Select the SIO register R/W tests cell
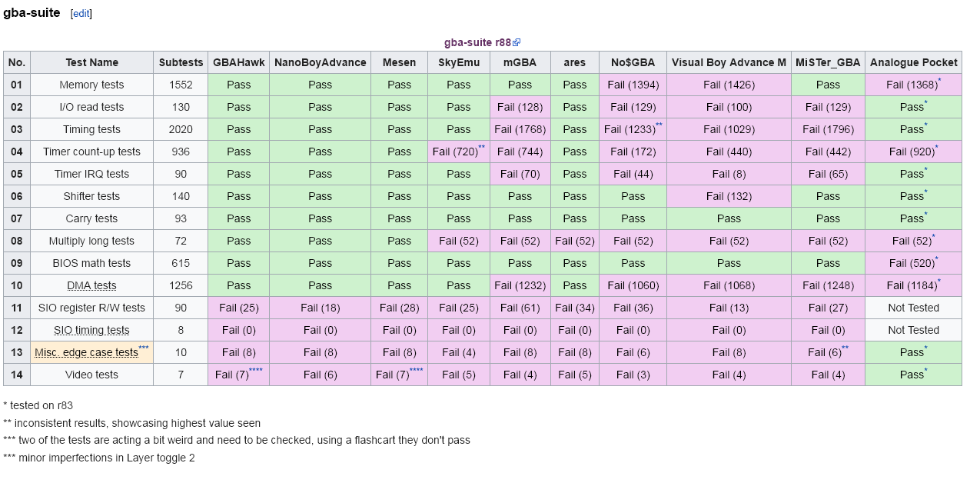 [91, 308]
